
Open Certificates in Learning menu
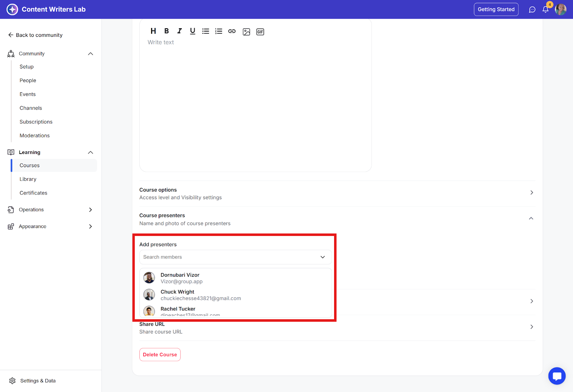(x=33, y=193)
